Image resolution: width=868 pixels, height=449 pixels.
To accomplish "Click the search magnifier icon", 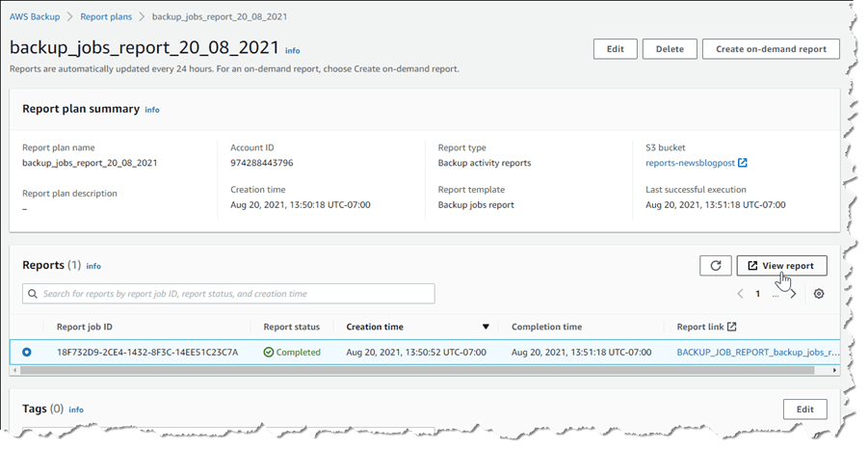I will (x=33, y=294).
